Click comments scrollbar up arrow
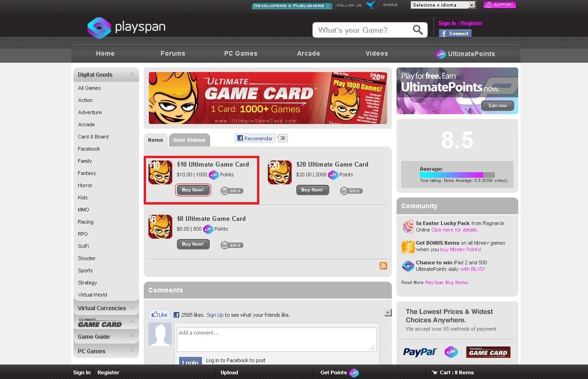Screen dimensions: 588x379 pos(388,313)
